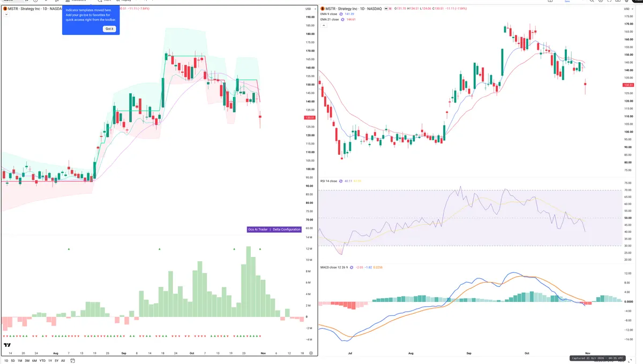This screenshot has height=364, width=643.
Task: Open left chart time axis settings gear
Action: coord(311,353)
